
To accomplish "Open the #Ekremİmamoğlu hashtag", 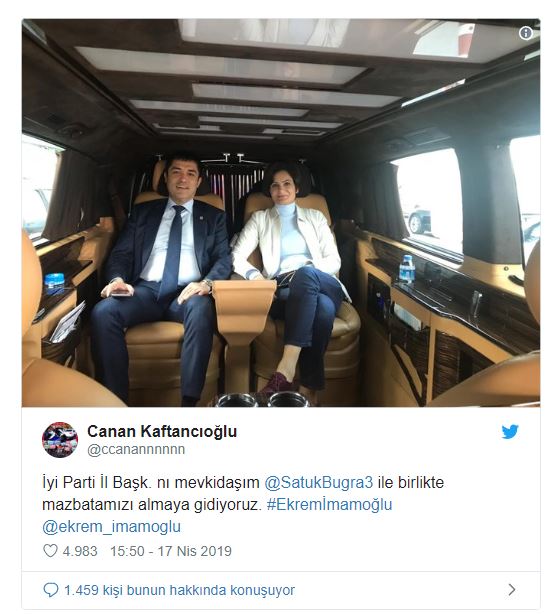I will (x=329, y=504).
